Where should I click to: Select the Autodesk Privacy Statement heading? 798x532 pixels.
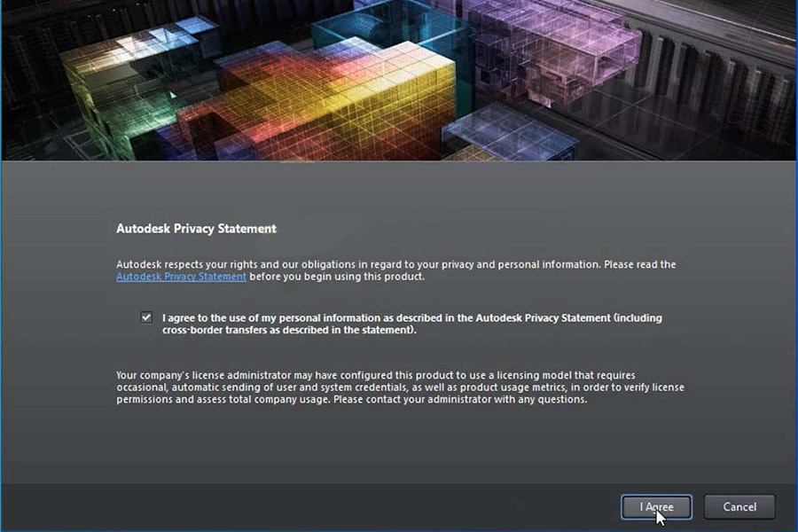[x=197, y=229]
